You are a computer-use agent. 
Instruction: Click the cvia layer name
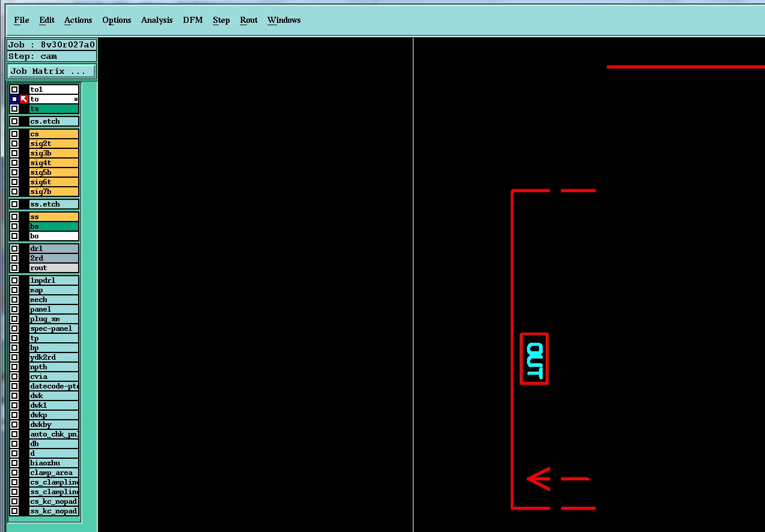54,376
